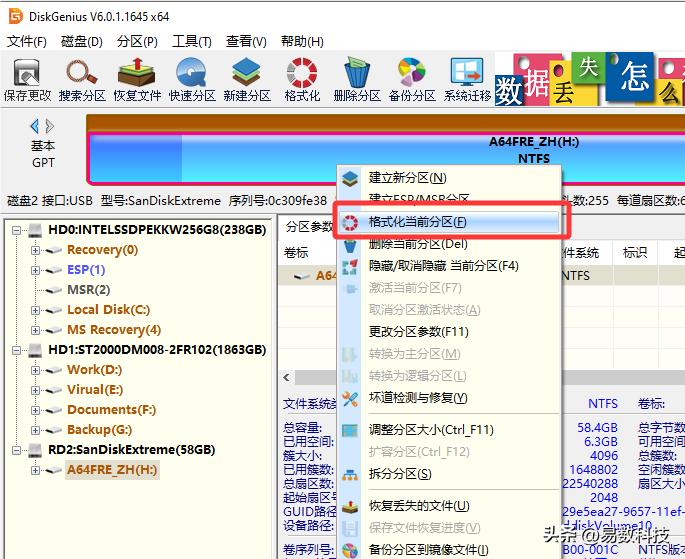The image size is (685, 559).
Task: Click the 调整分区大小 icon in context menu
Action: tap(350, 430)
